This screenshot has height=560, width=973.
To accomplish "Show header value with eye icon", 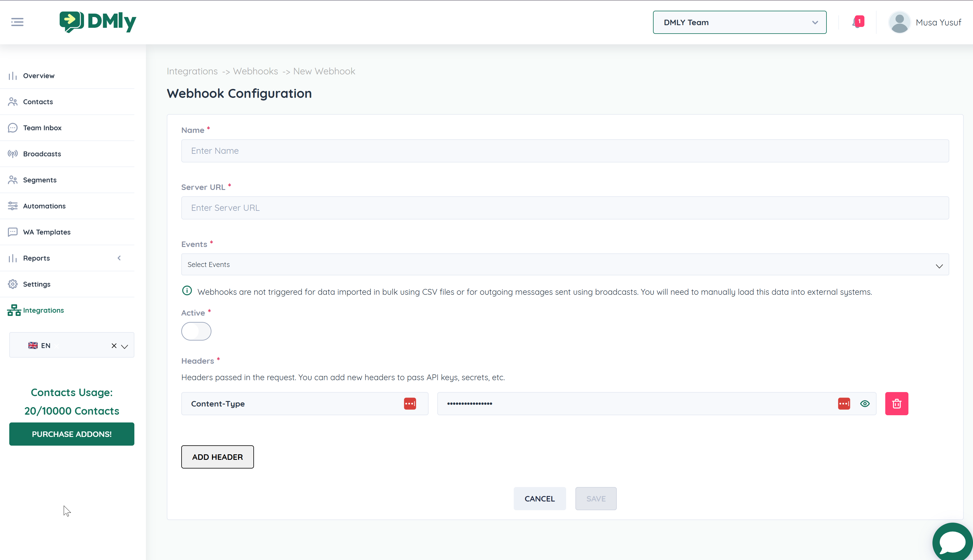I will (864, 403).
